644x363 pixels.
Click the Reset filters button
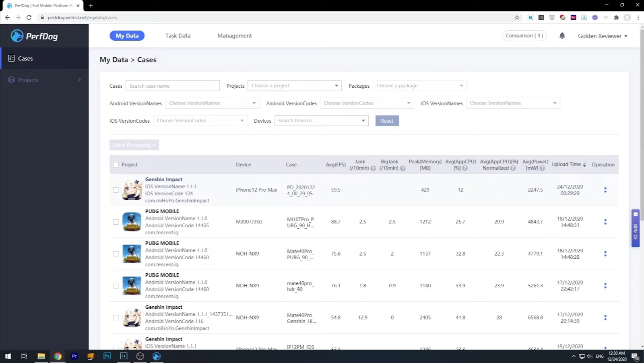pyautogui.click(x=387, y=121)
